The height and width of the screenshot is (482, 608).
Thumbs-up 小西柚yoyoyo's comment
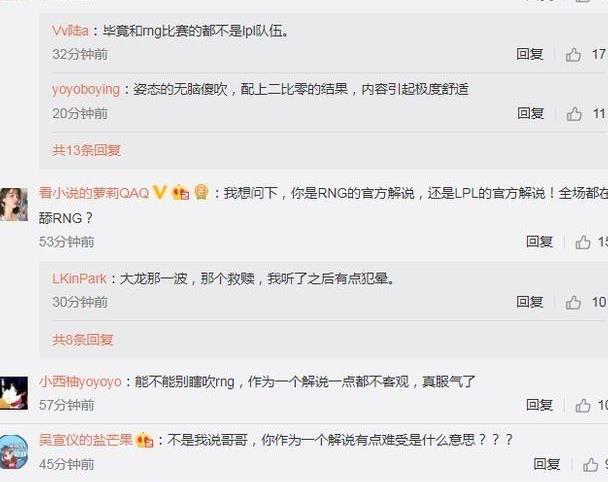[583, 406]
